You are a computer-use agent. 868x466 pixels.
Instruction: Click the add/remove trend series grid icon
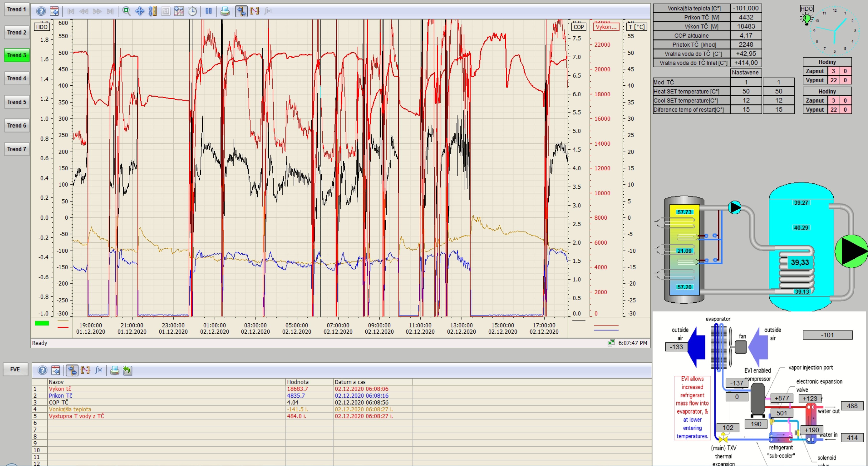click(179, 11)
